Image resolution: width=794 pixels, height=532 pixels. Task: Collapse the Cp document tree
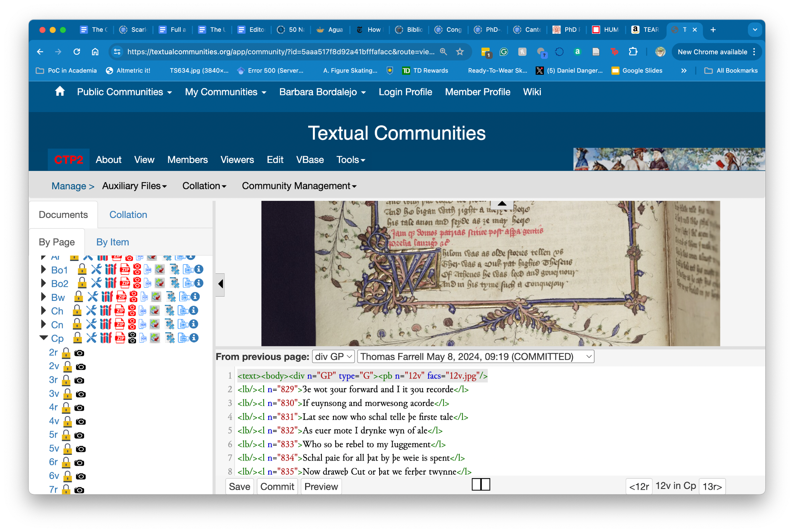click(x=44, y=338)
